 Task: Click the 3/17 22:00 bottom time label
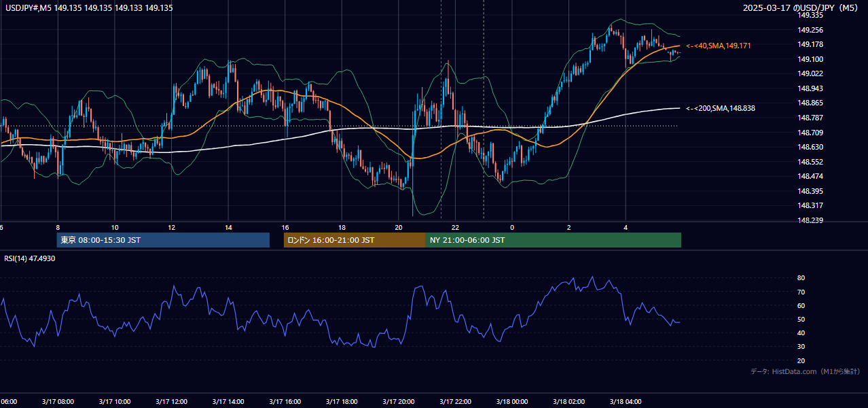pos(455,402)
